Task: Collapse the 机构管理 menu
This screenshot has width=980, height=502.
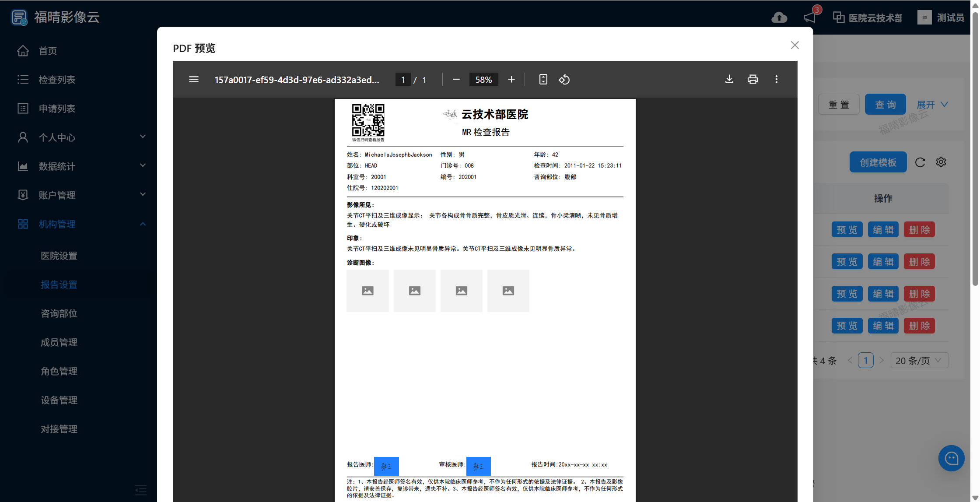Action: 81,224
